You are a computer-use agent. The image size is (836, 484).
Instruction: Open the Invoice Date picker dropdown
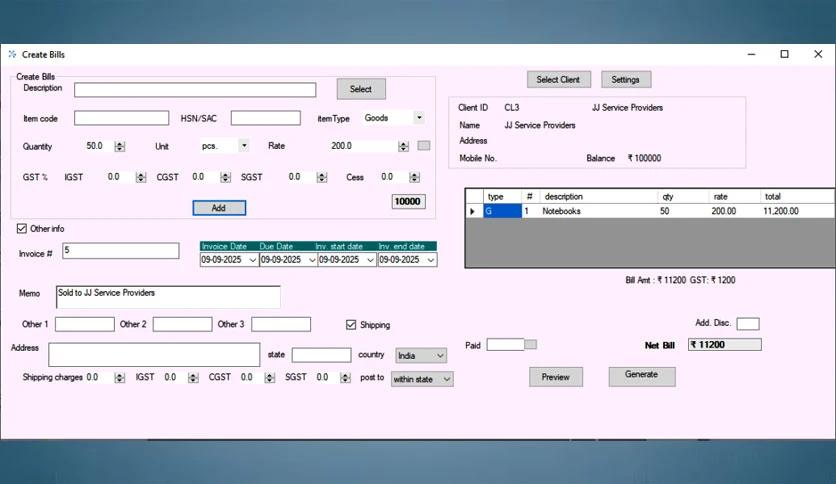pos(252,260)
